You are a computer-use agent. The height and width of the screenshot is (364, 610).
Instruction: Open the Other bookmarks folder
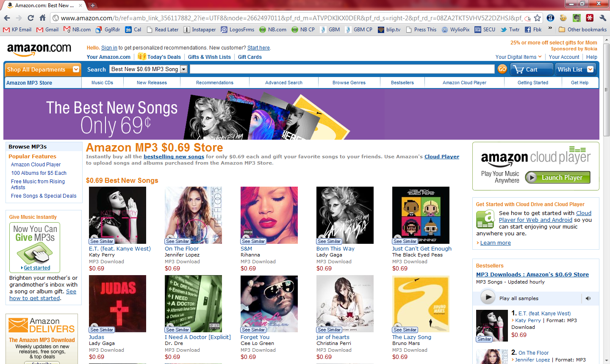583,30
